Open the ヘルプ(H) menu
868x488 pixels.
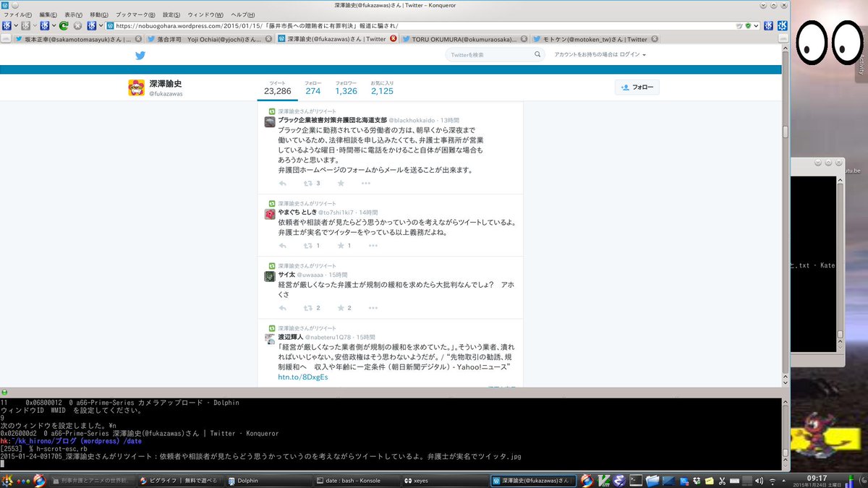click(x=243, y=14)
